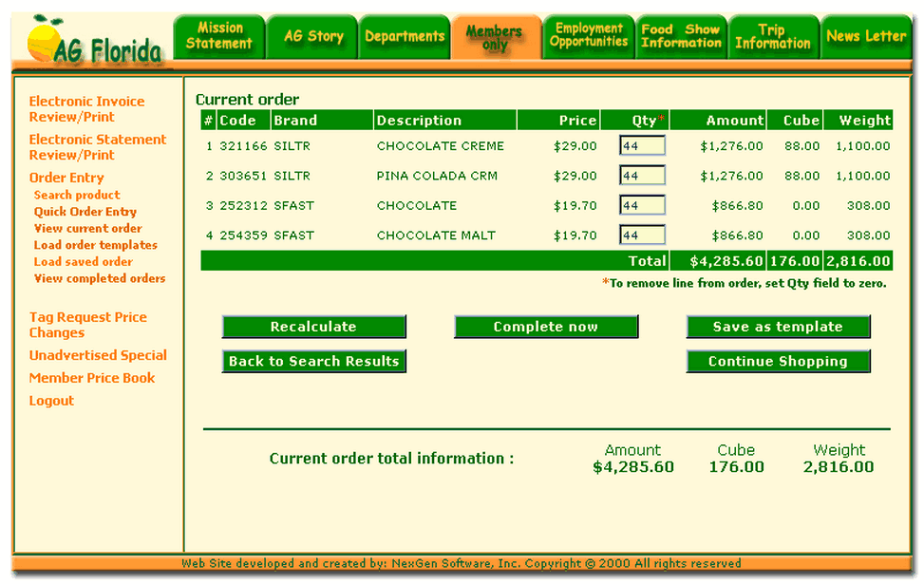Select the Members only tab
The image size is (924, 584).
(x=497, y=36)
